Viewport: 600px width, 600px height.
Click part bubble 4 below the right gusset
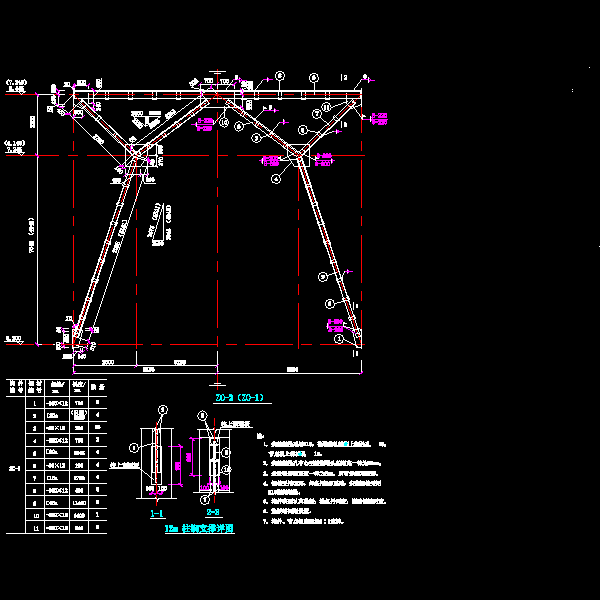click(x=276, y=178)
